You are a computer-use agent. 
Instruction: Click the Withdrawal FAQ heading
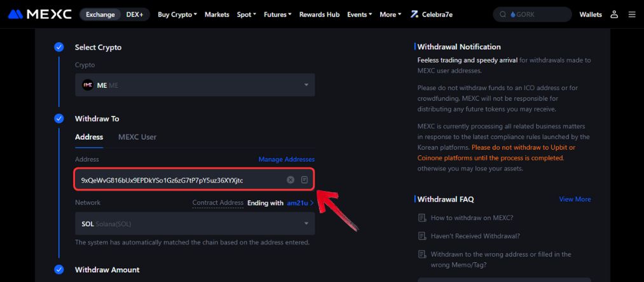pyautogui.click(x=446, y=199)
